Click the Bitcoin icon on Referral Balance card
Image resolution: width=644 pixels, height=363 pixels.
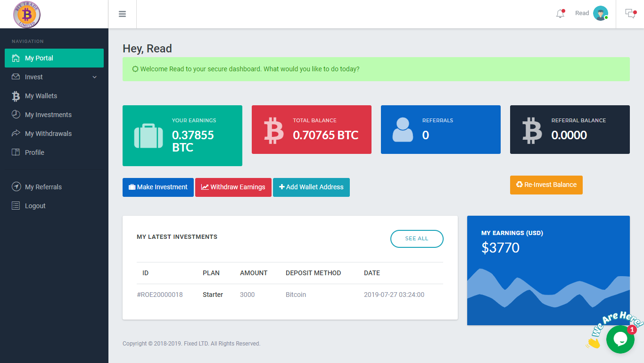pyautogui.click(x=532, y=130)
